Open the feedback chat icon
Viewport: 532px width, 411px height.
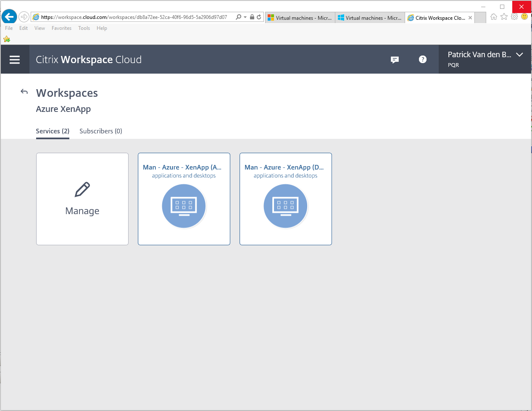(x=395, y=60)
